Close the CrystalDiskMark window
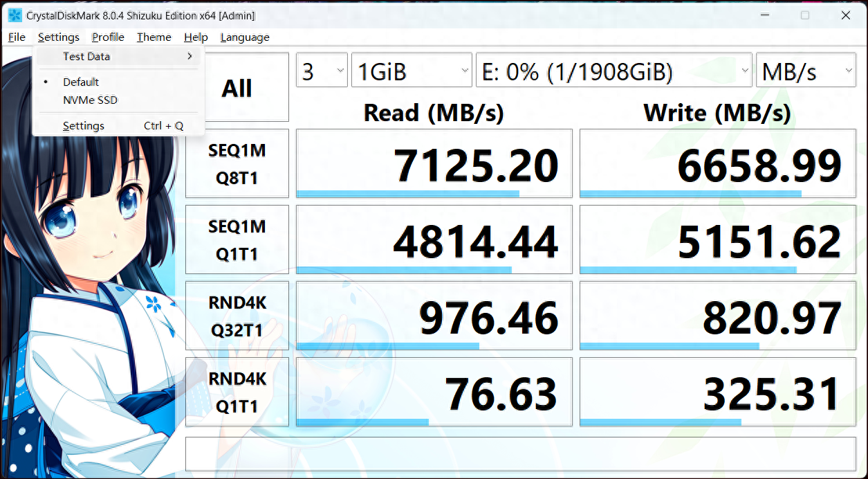 [845, 15]
